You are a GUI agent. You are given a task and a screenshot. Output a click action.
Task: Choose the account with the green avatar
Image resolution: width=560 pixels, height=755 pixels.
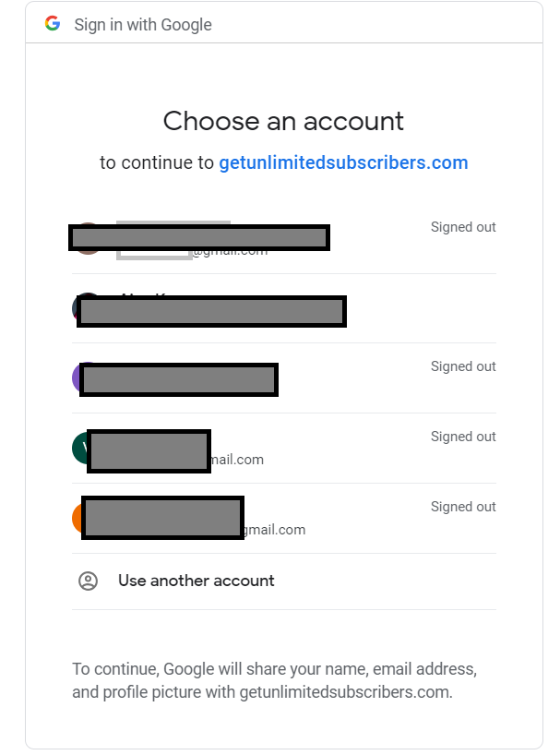[x=79, y=447]
